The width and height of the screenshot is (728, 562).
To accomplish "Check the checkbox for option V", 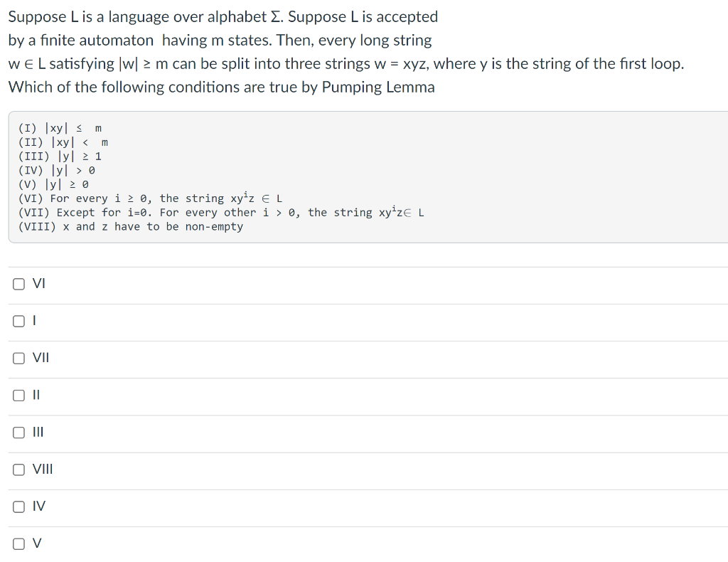I will (x=18, y=543).
